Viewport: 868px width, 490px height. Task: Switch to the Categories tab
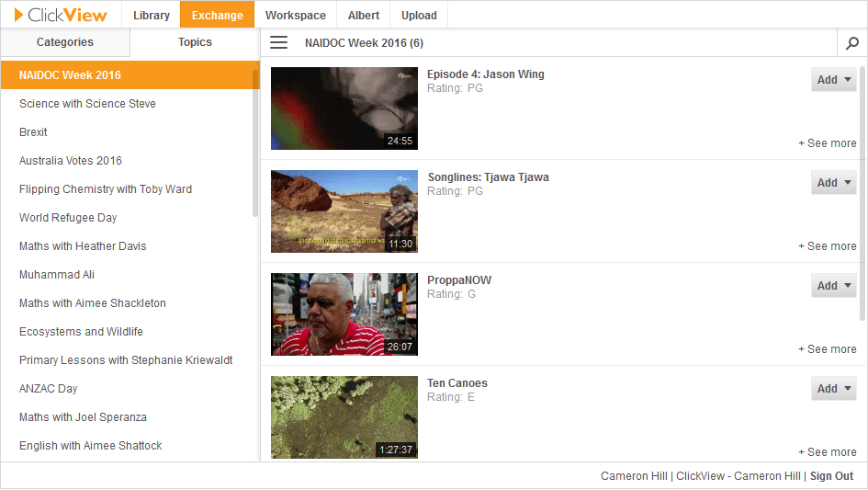click(x=65, y=42)
